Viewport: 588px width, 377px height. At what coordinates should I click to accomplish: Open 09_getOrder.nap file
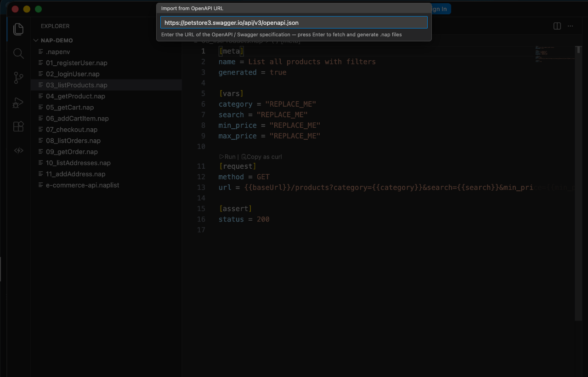tap(106, 152)
